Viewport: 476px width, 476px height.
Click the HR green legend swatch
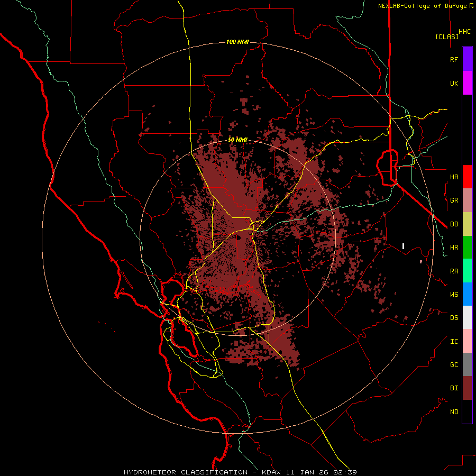click(467, 247)
